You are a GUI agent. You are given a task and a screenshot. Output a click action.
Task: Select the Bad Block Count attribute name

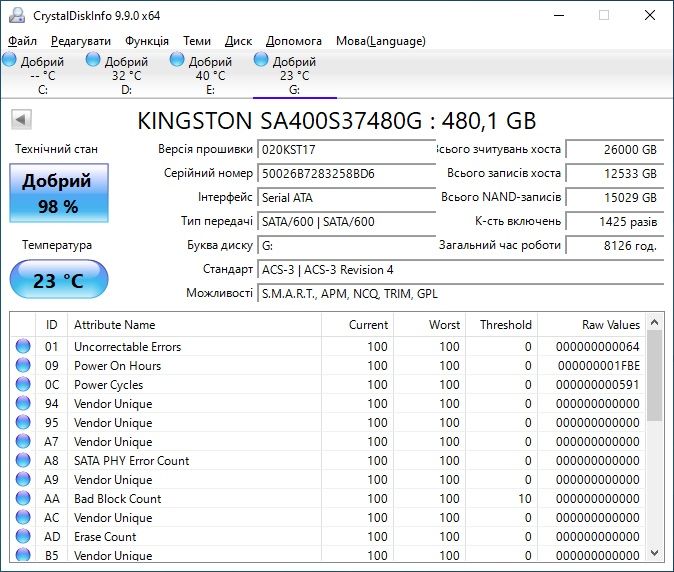coord(117,499)
